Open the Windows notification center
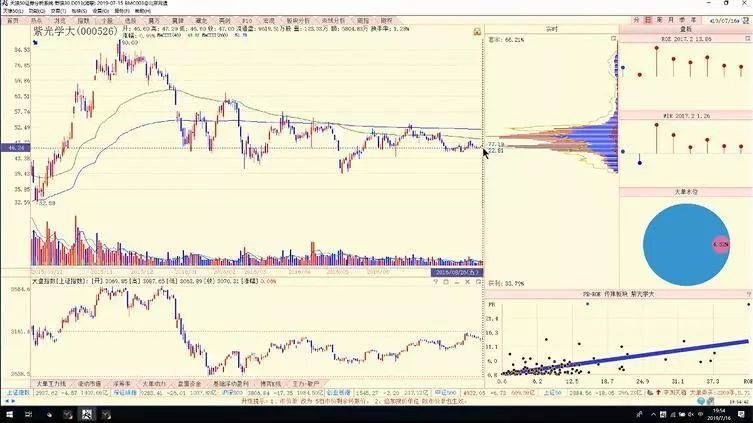 click(x=741, y=414)
